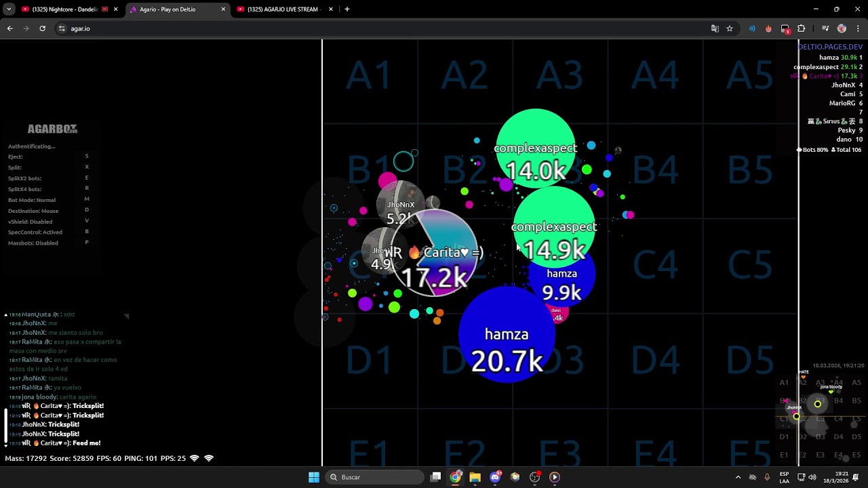Bookmark this page with the star

coord(730,28)
